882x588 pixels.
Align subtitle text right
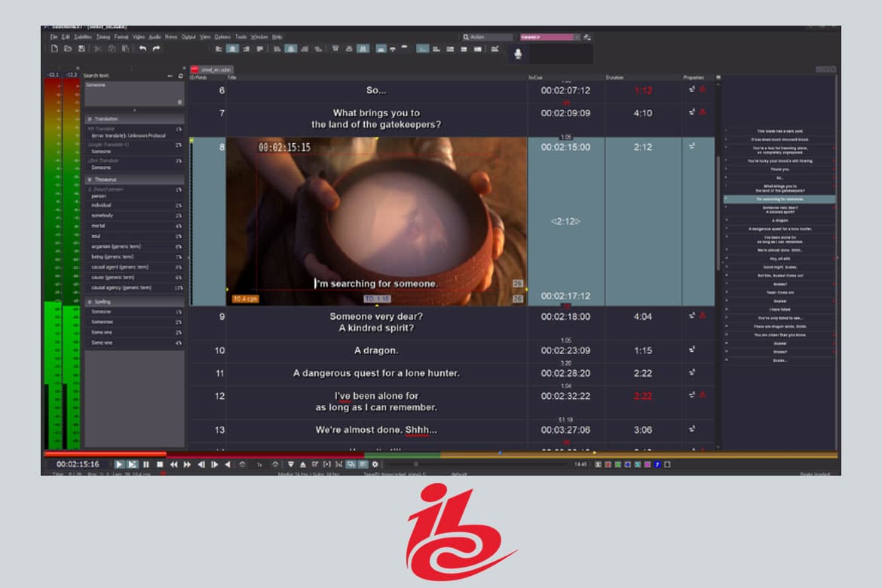247,49
